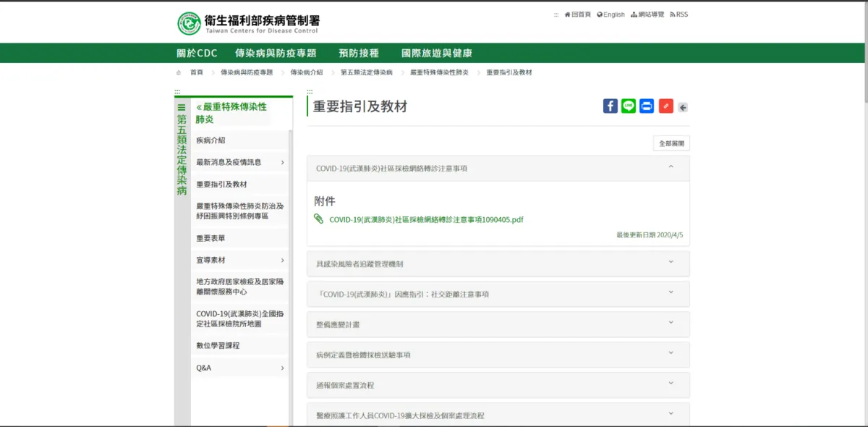Expand 最新消息及疫情訊息 sidebar submenu arrow
Screen dimensions: 868x427
click(282, 162)
